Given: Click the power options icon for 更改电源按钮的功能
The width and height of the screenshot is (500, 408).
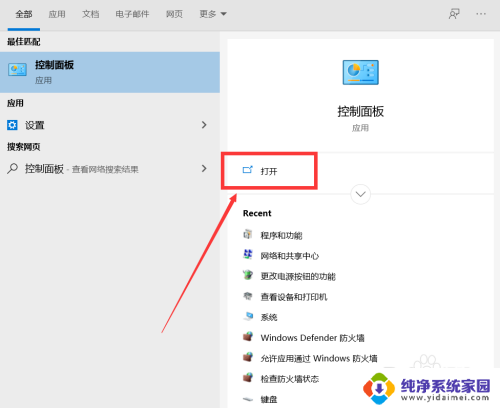Looking at the screenshot, I should (x=248, y=275).
